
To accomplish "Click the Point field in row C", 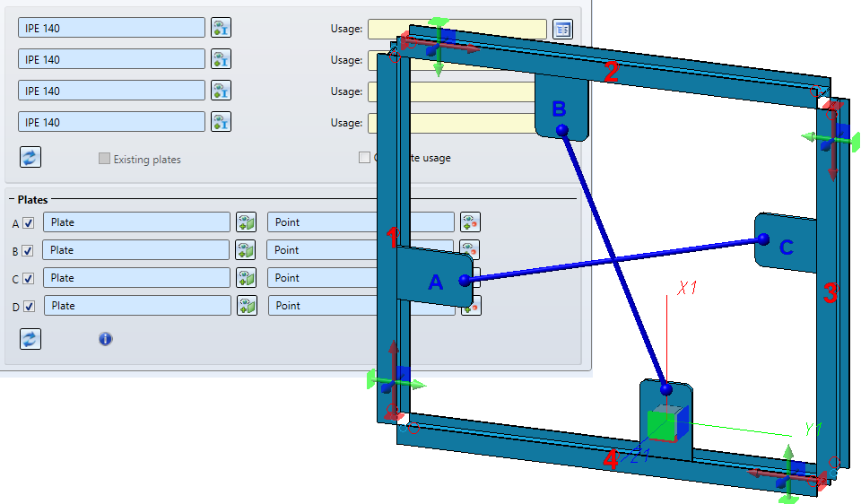I will pos(322,277).
